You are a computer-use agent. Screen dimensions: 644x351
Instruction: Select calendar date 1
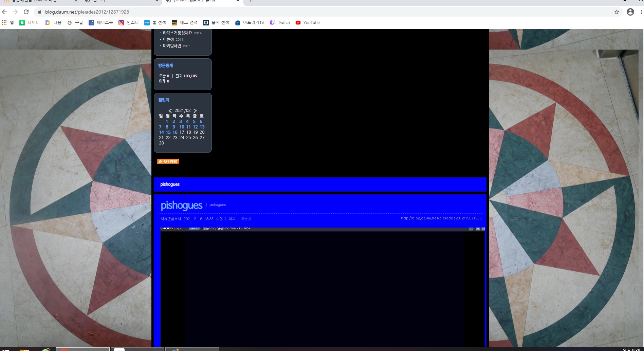[167, 121]
